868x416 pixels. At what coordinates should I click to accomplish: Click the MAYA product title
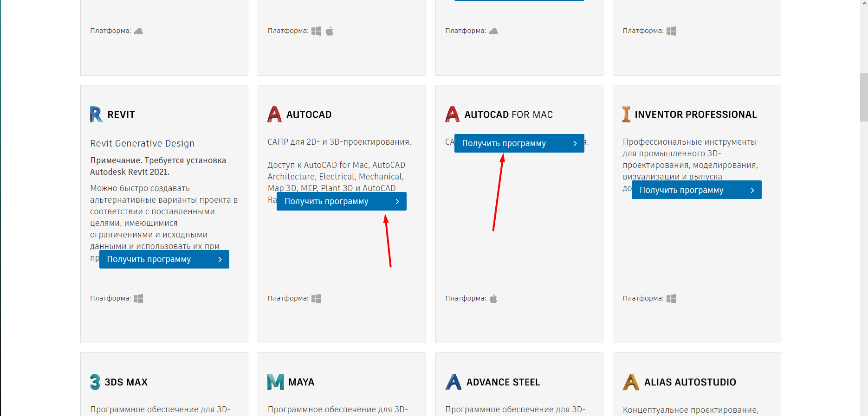(x=301, y=382)
